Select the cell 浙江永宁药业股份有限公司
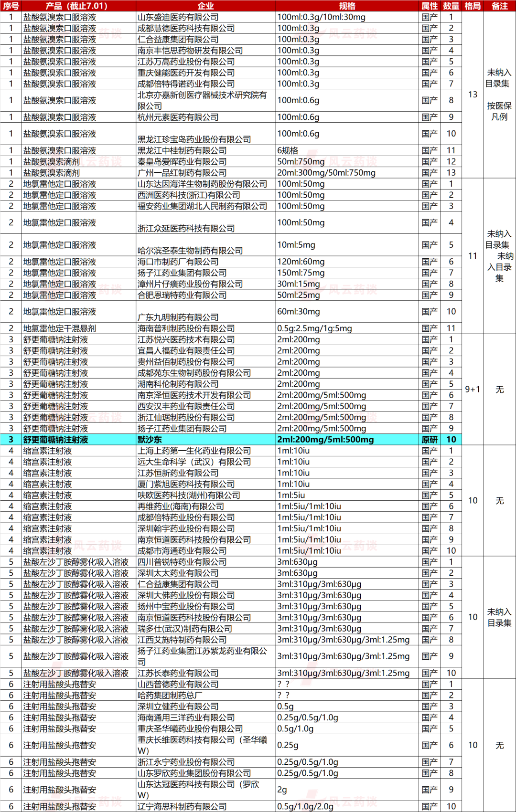The image size is (516, 812). tap(206, 762)
